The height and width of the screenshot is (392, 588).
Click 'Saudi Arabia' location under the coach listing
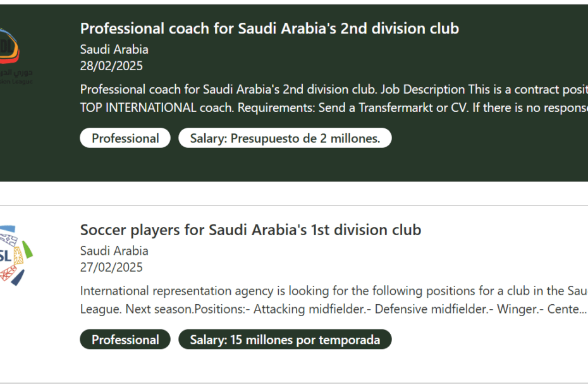[x=114, y=49]
